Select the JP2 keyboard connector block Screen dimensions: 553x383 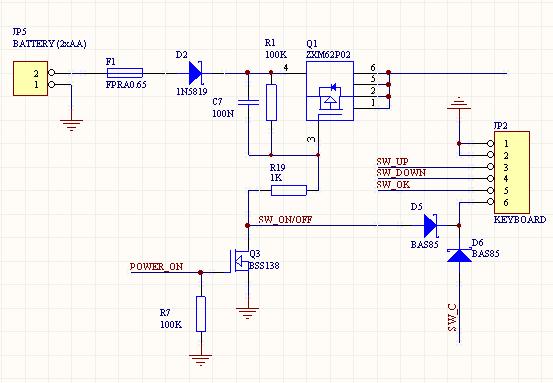click(512, 172)
